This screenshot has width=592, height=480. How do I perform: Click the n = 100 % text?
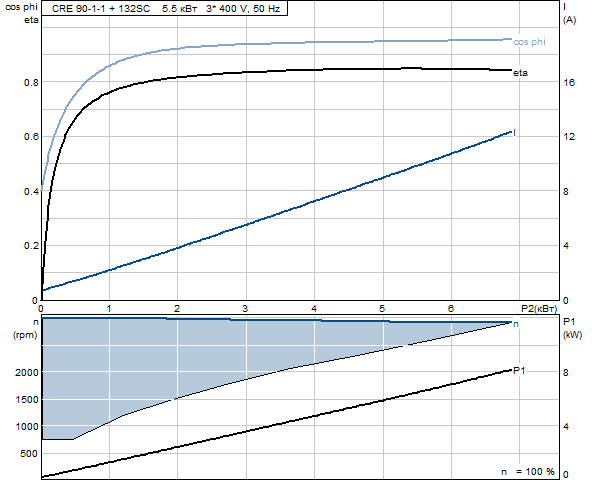tap(528, 471)
